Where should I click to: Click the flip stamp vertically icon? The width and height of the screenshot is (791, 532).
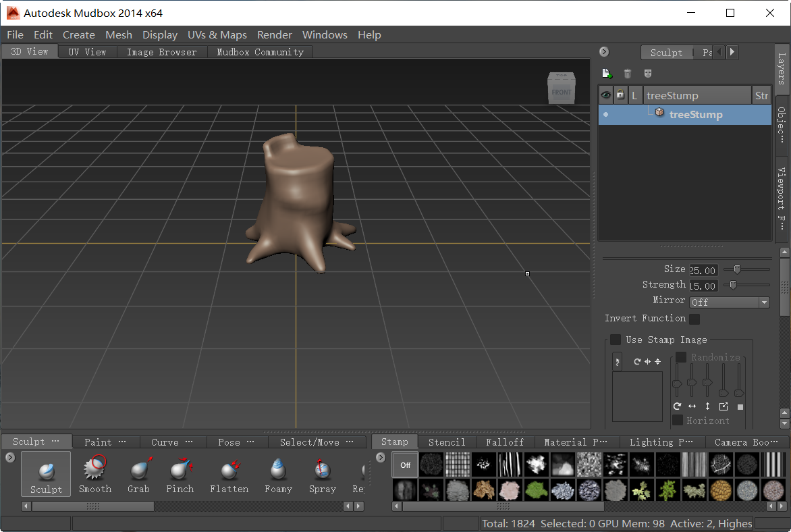click(x=657, y=361)
